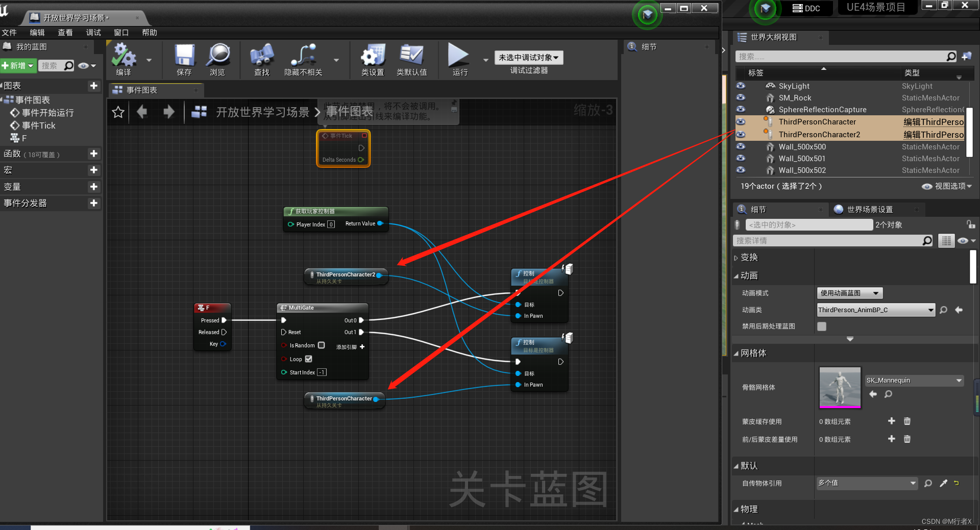Toggle visibility of Wall_500x500
The image size is (980, 530).
point(741,146)
